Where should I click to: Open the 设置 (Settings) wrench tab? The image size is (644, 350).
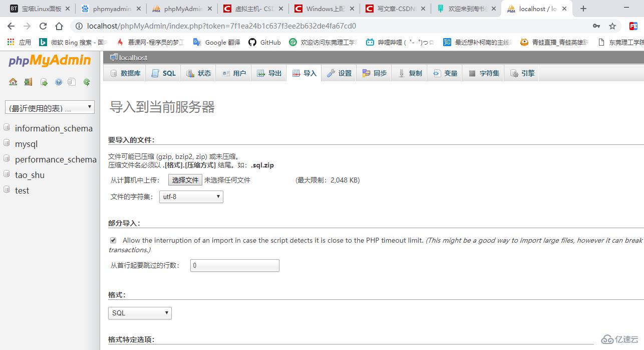339,73
